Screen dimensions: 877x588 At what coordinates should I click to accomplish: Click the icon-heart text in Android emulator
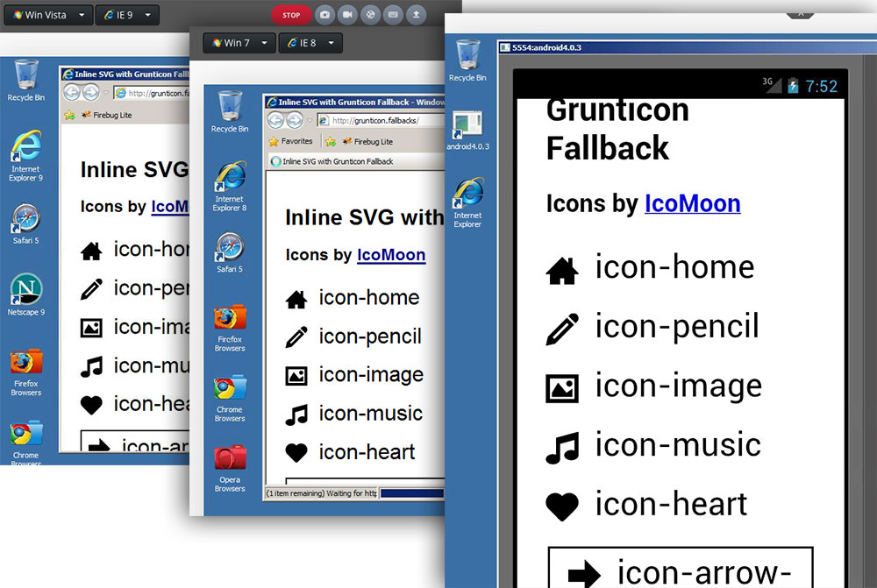671,504
